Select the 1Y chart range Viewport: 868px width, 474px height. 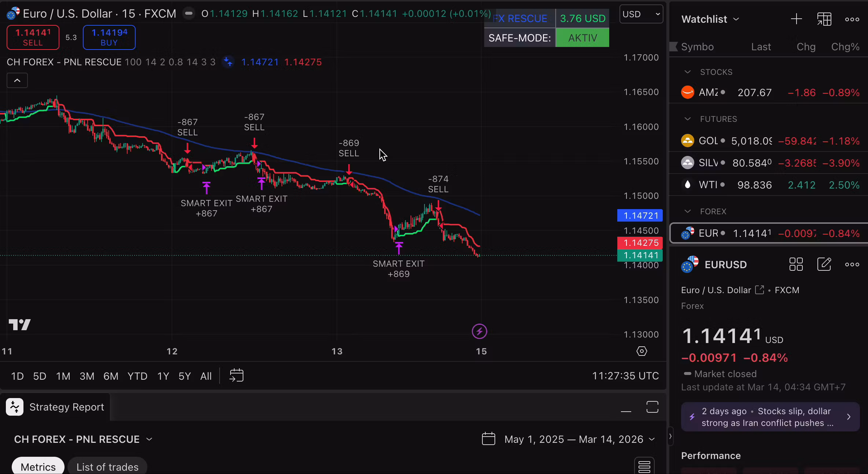(163, 376)
